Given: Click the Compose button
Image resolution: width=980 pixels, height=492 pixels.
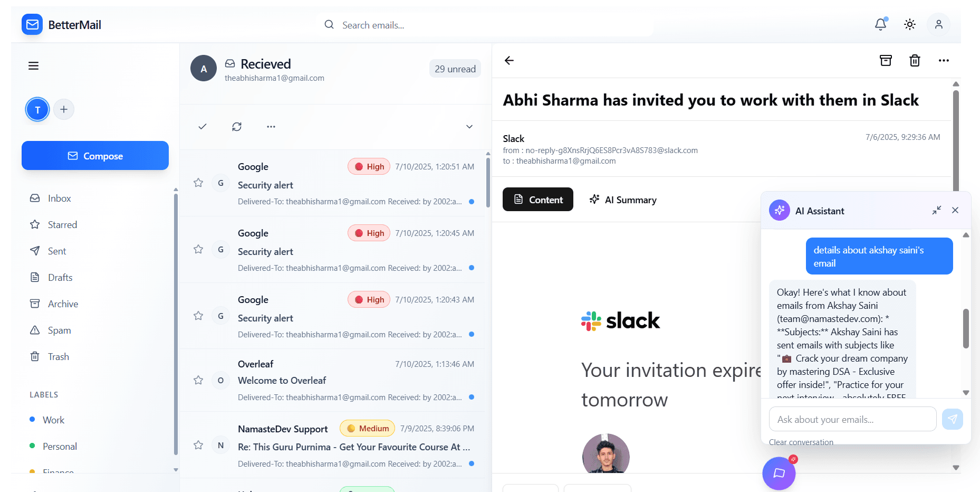Looking at the screenshot, I should [x=95, y=156].
